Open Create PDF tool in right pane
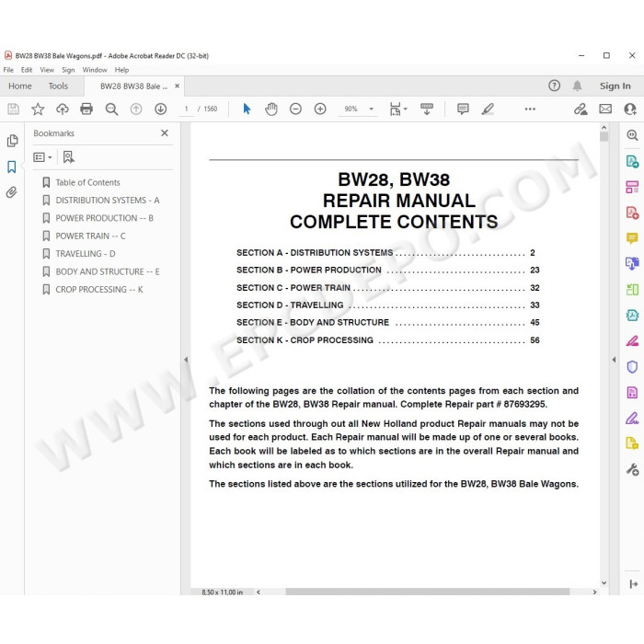Viewport: 644px width, 644px height. (632, 213)
